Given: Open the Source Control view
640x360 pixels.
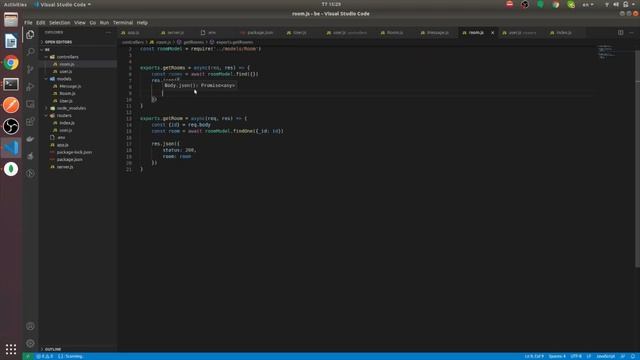Looking at the screenshot, I should tap(30, 69).
